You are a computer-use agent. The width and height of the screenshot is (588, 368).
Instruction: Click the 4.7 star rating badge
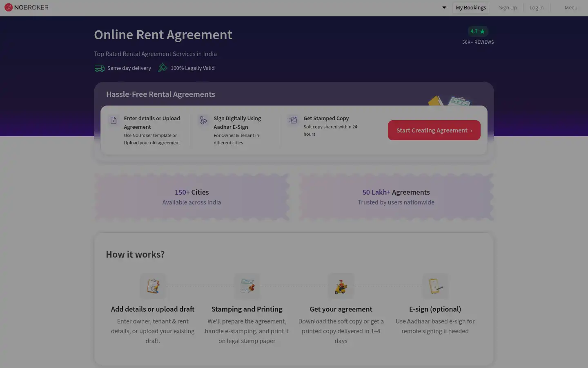(x=478, y=31)
